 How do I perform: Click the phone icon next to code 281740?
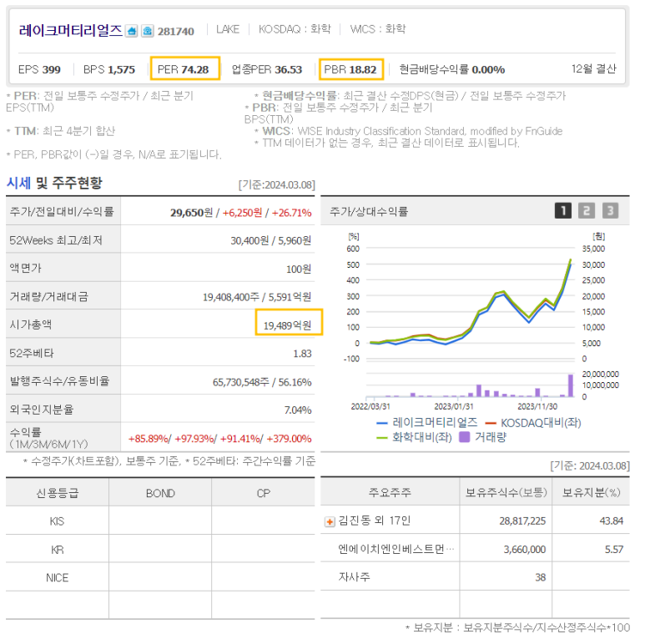point(147,31)
